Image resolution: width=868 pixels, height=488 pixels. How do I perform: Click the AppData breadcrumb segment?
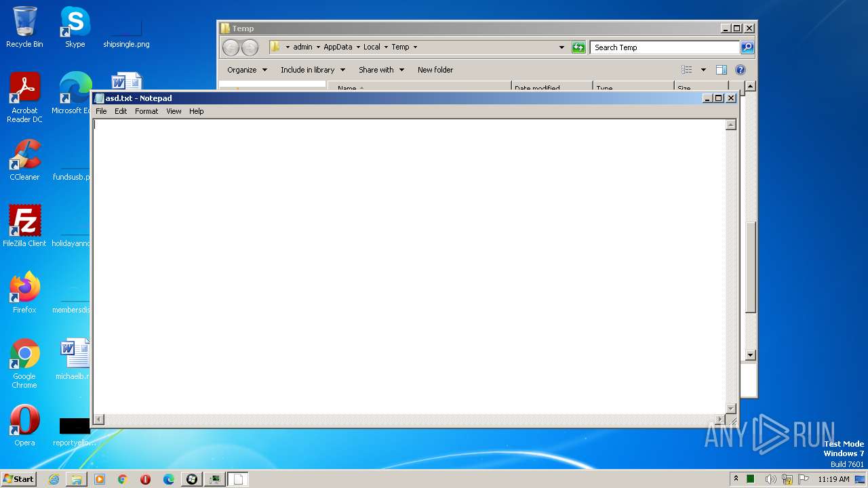[338, 47]
